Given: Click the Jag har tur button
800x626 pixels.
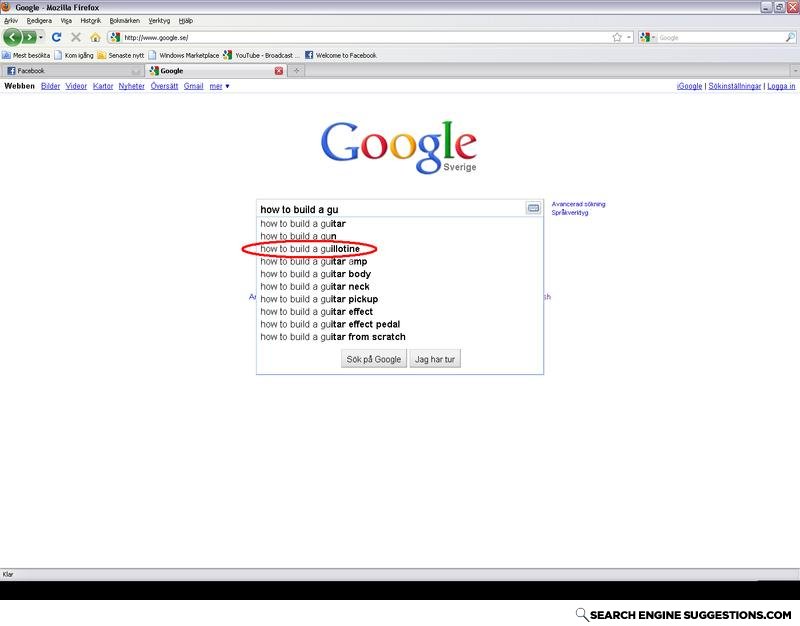Looking at the screenshot, I should tap(435, 359).
